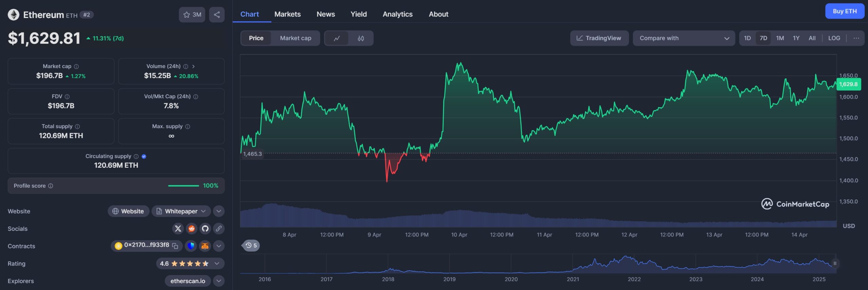Expand more Website links chevron
Screen dimensions: 868x290
pos(219,211)
